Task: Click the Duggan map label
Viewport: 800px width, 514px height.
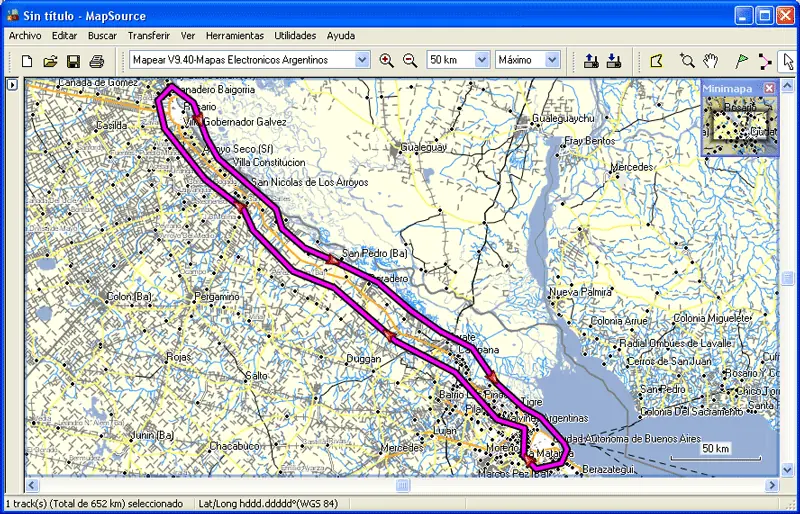Action: pos(363,359)
